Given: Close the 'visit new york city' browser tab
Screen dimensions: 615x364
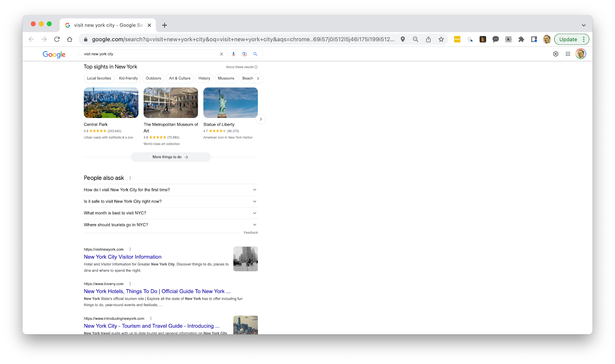Looking at the screenshot, I should 149,25.
